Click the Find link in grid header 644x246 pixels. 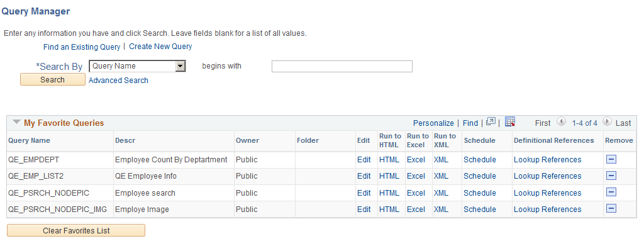coord(470,123)
